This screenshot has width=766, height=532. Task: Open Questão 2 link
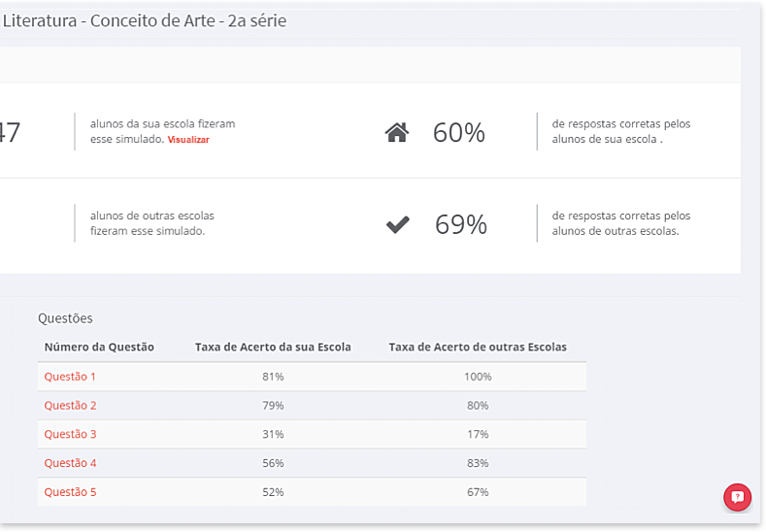[x=70, y=406]
